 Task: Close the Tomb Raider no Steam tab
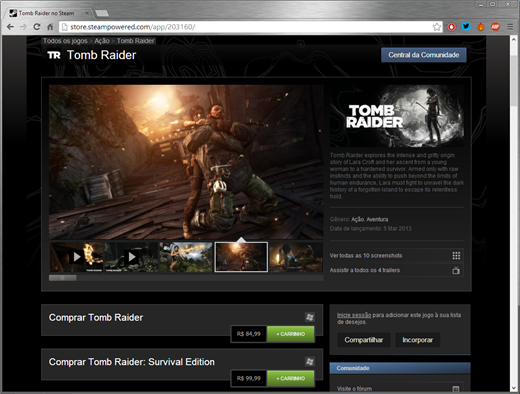click(x=87, y=13)
